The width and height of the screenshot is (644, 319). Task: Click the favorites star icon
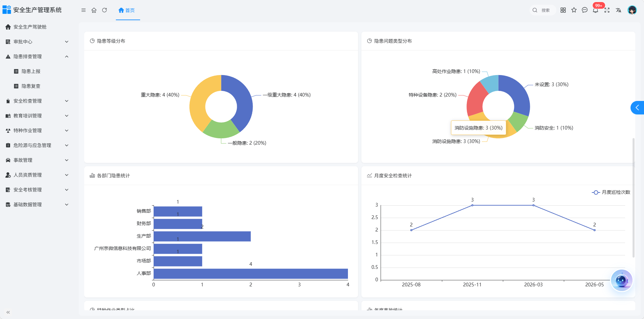tap(574, 10)
